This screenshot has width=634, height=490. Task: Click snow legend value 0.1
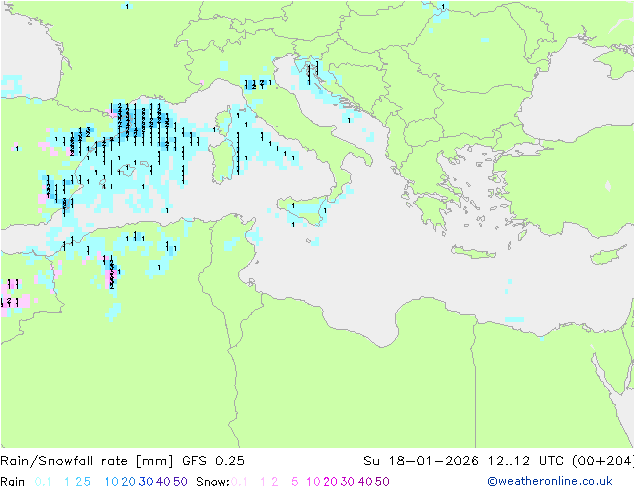coord(239,482)
